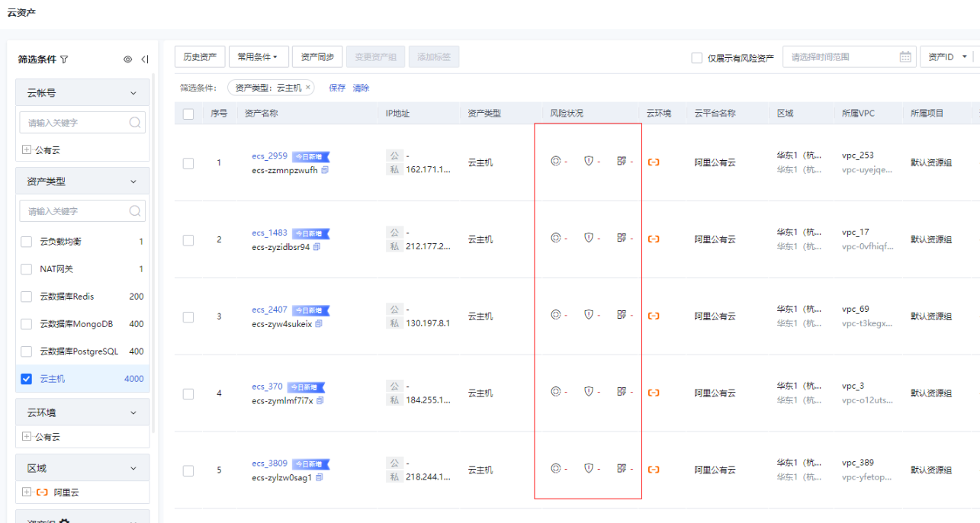Click the eye icon beside 筛选条件

[127, 59]
